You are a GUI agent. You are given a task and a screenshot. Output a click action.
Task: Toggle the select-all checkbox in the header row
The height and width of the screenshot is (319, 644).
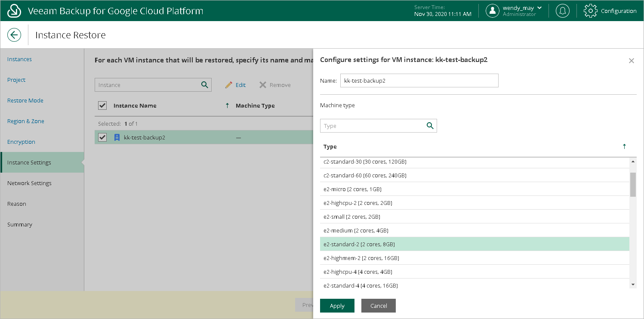pyautogui.click(x=102, y=105)
